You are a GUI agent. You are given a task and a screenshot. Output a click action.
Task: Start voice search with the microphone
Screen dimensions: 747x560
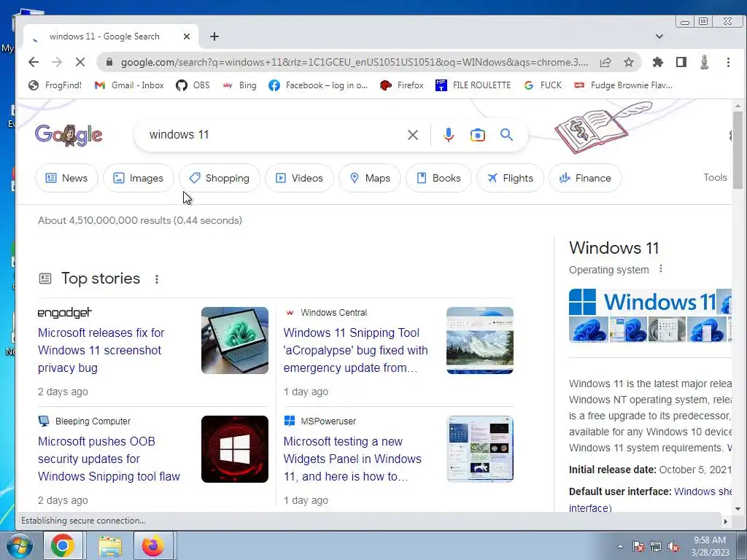point(449,135)
